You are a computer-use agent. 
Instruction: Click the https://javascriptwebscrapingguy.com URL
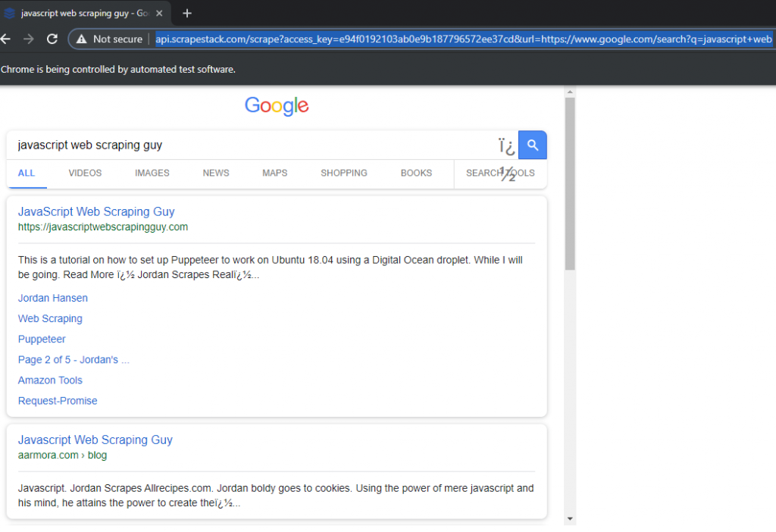tap(103, 227)
